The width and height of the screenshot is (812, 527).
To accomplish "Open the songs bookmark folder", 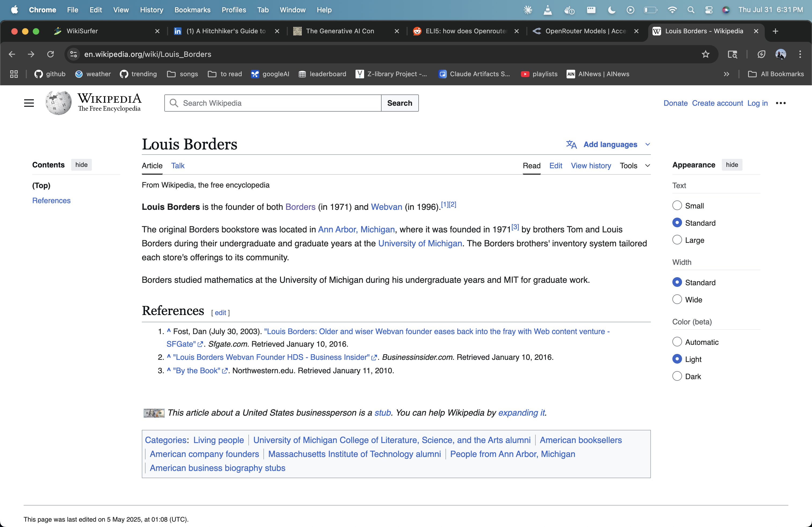I will (x=183, y=74).
